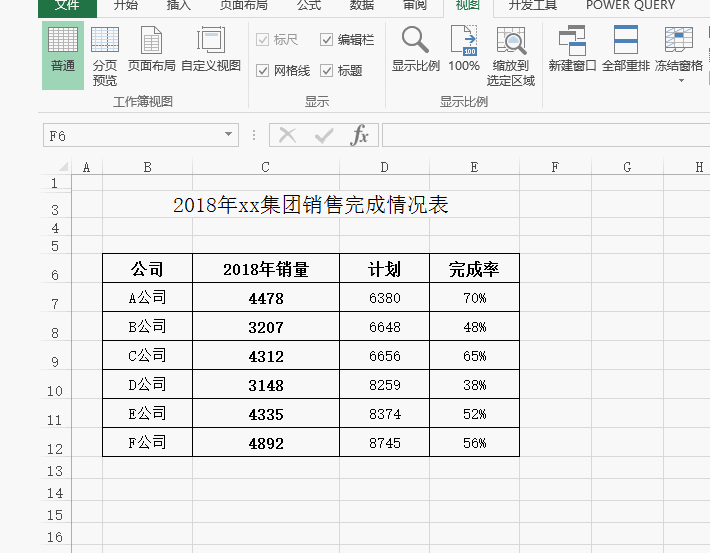Click cell with value 4892

266,442
